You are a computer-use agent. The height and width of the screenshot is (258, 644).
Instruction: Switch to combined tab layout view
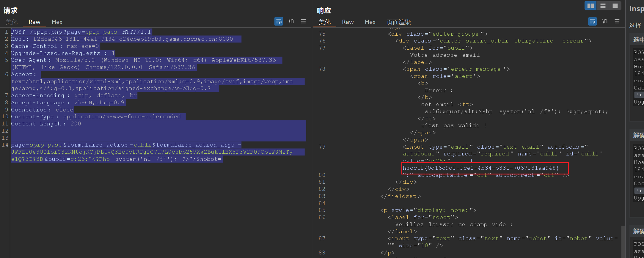[x=615, y=6]
